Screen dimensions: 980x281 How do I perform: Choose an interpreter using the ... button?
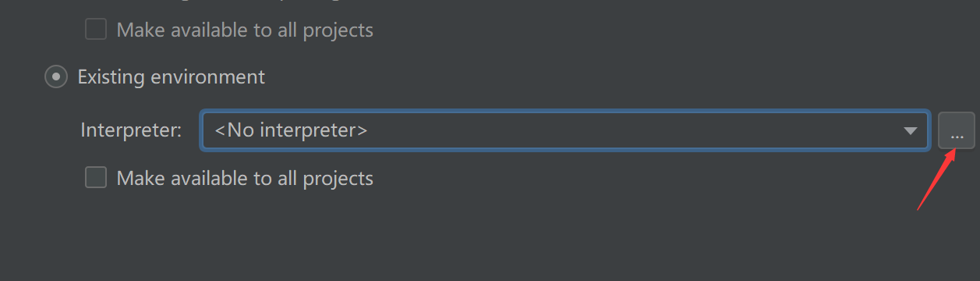tap(957, 130)
